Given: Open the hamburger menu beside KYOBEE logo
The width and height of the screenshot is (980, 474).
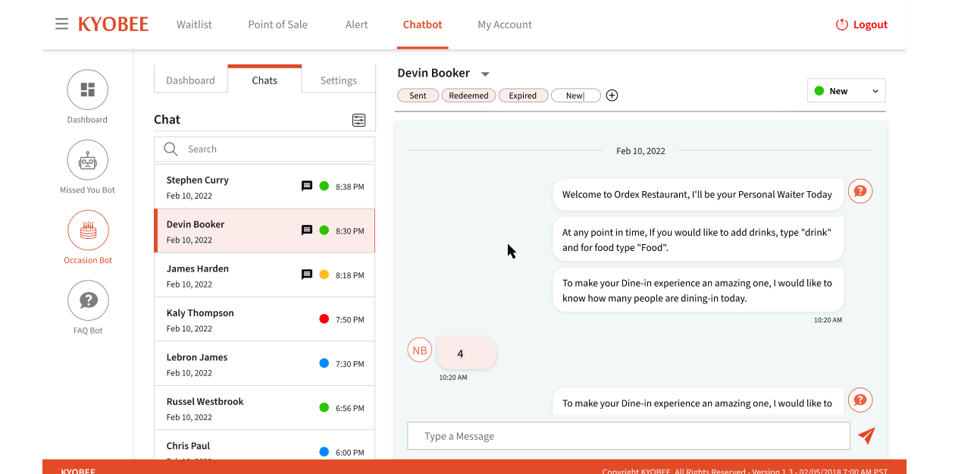Looking at the screenshot, I should tap(61, 24).
